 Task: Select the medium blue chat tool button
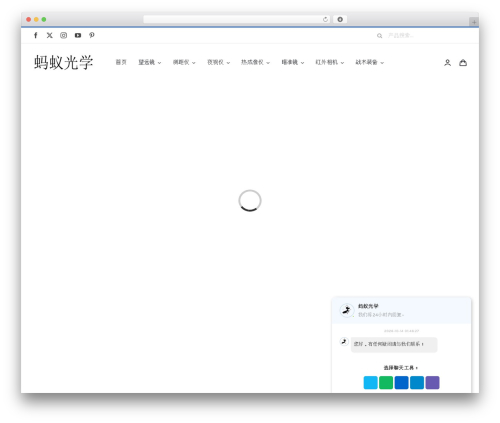[417, 382]
